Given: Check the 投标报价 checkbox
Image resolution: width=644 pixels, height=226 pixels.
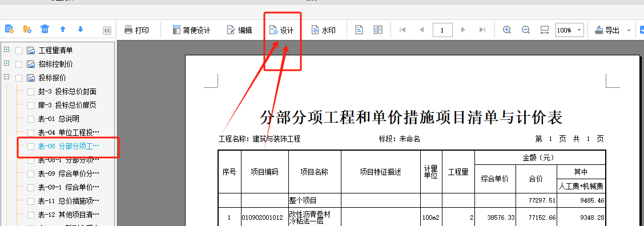Looking at the screenshot, I should (x=18, y=78).
